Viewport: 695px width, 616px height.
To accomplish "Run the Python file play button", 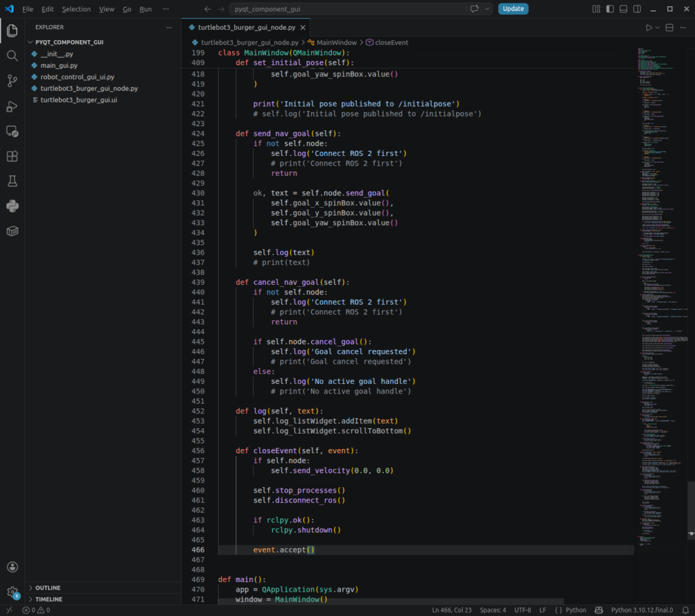I will pyautogui.click(x=648, y=28).
